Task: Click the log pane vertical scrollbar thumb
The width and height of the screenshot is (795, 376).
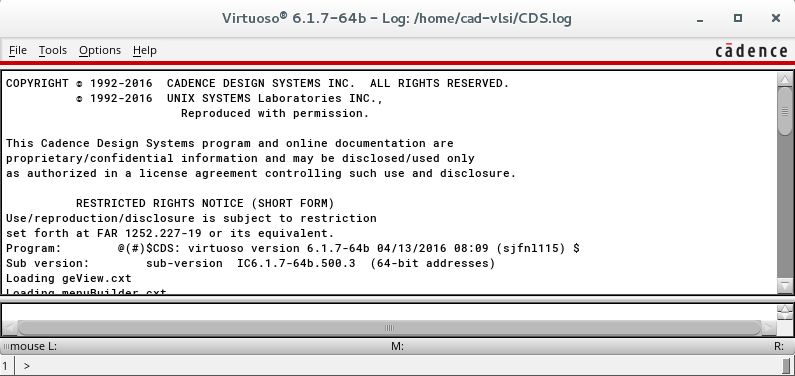Action: [785, 111]
